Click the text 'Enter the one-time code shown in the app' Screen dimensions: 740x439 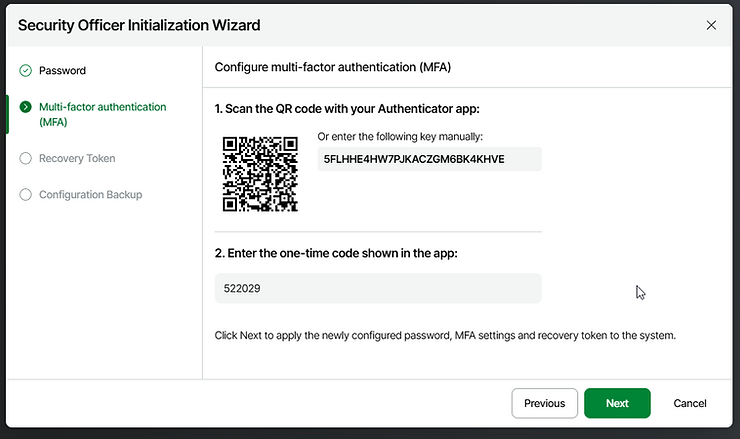[x=341, y=253]
